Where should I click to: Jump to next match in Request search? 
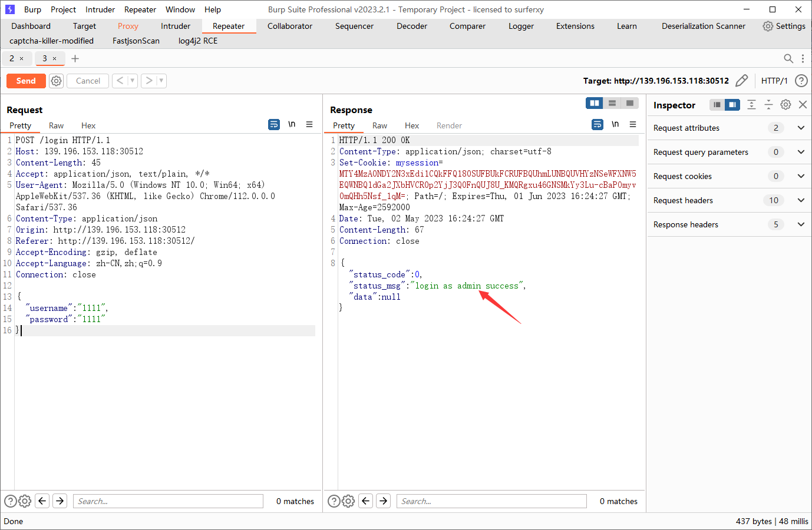tap(60, 501)
